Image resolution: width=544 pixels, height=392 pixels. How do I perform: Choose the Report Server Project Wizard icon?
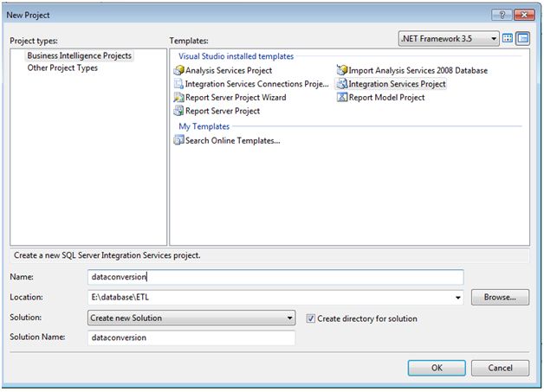point(178,98)
